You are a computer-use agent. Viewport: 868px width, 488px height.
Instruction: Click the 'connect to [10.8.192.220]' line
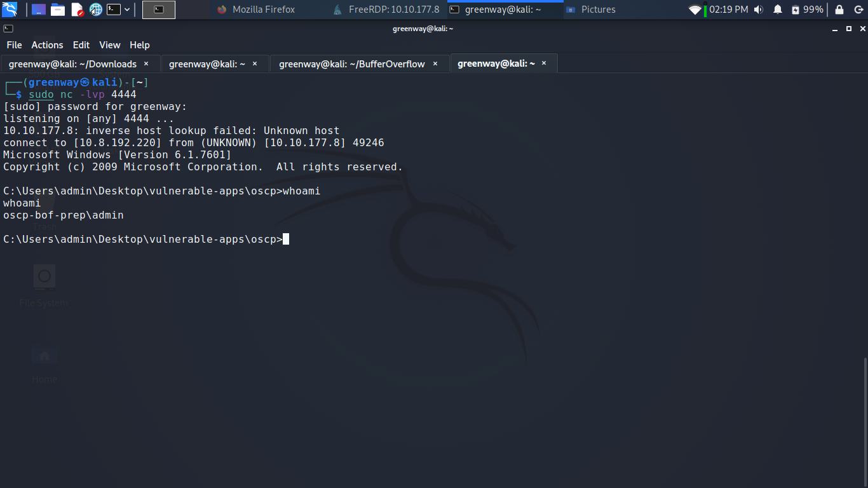pyautogui.click(x=194, y=143)
